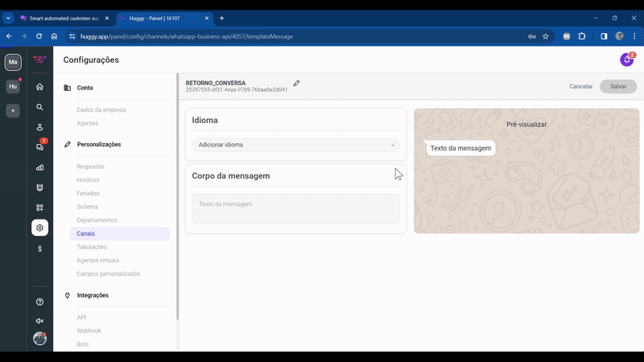
Task: Click the Cancelar button
Action: (x=580, y=86)
